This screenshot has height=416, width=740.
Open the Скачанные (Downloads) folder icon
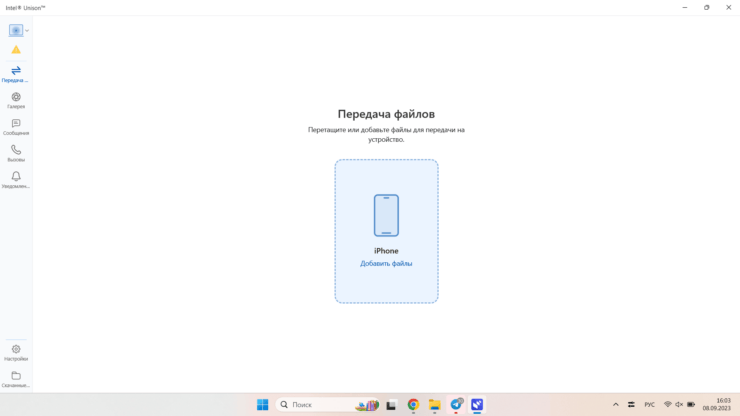(x=16, y=378)
